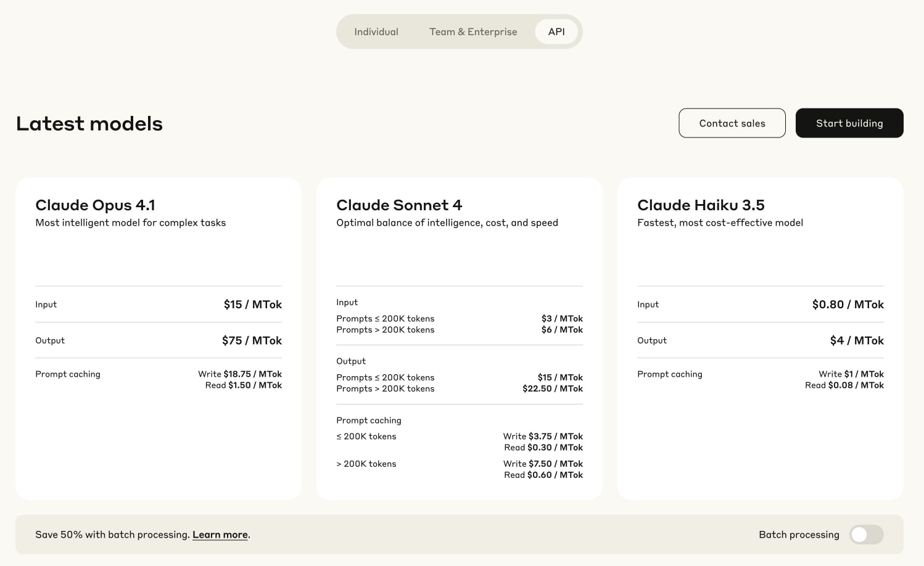Viewport: 924px width, 566px height.
Task: Click the Sonnet output price $15 / MTok
Action: point(560,377)
